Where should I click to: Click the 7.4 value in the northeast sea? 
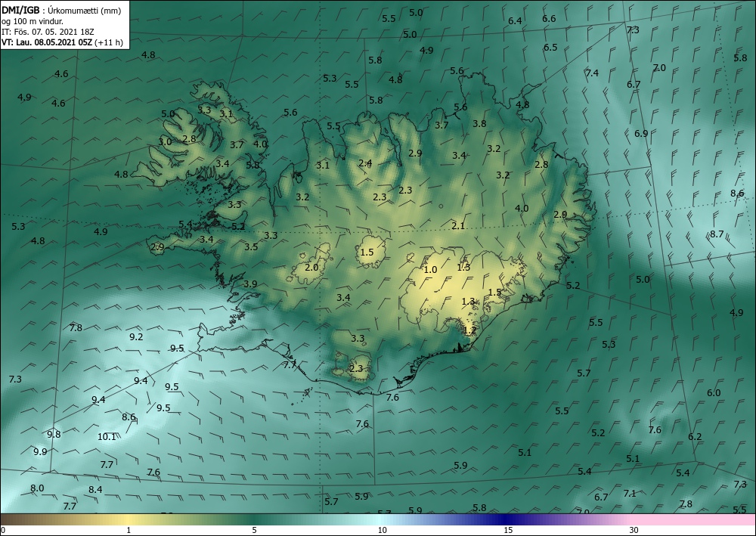pos(592,73)
